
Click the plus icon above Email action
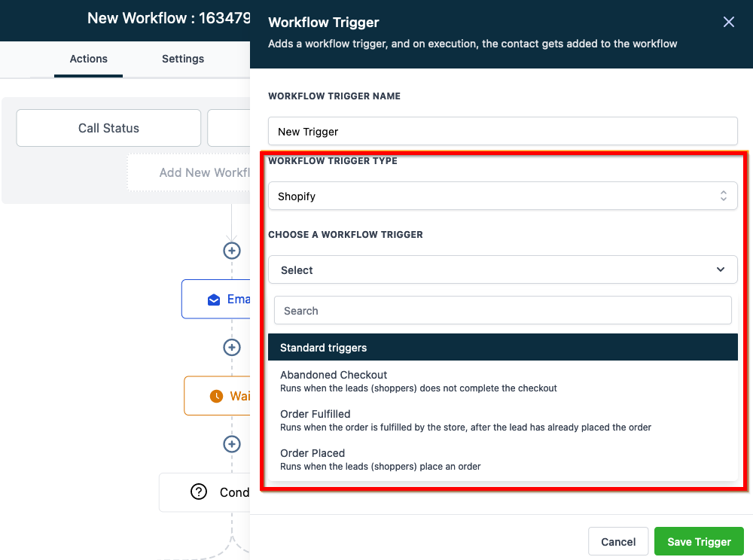point(232,251)
